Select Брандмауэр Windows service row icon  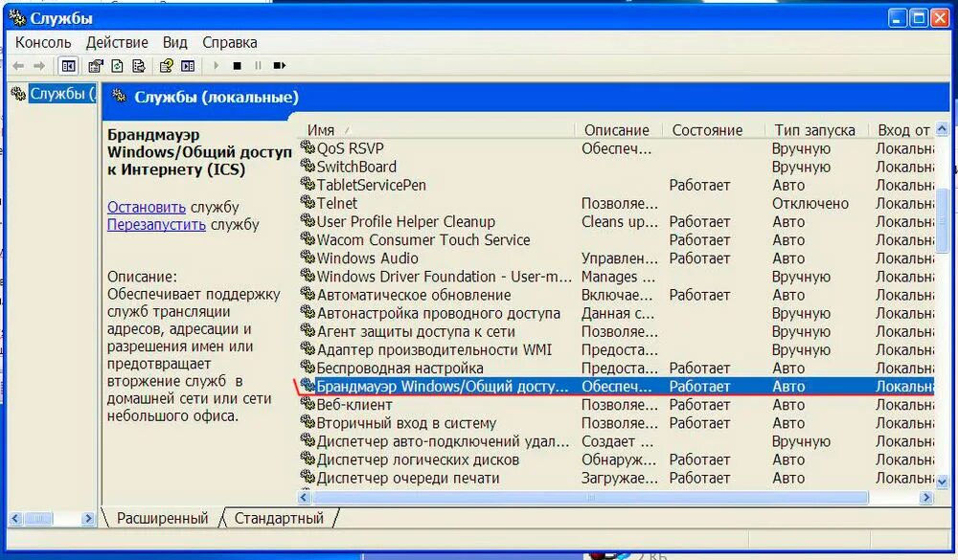pos(308,386)
